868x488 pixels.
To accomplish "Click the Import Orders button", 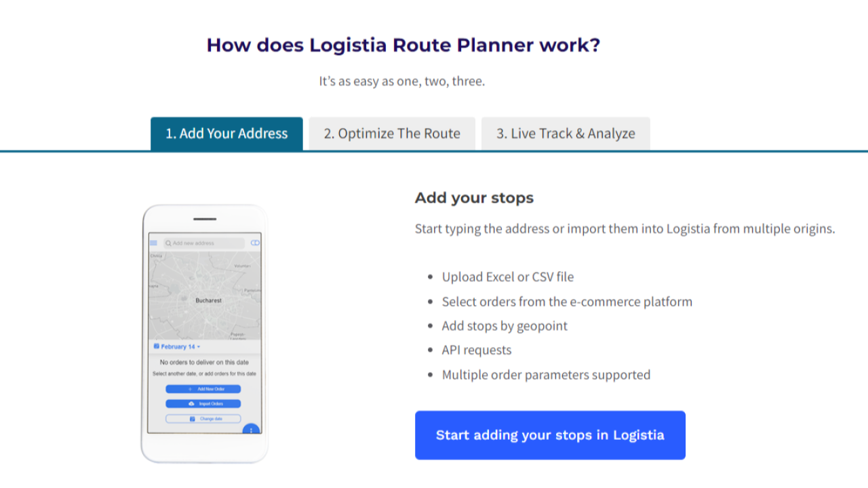I will pyautogui.click(x=203, y=404).
